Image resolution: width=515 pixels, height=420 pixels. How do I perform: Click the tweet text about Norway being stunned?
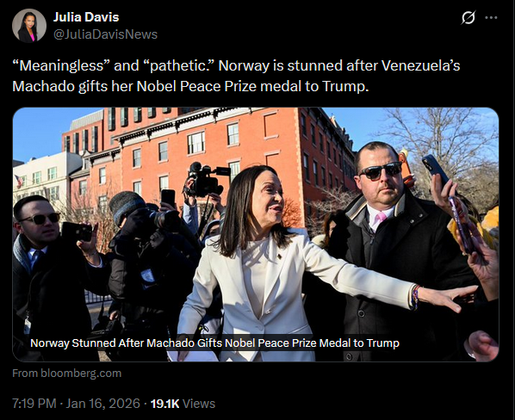point(236,76)
